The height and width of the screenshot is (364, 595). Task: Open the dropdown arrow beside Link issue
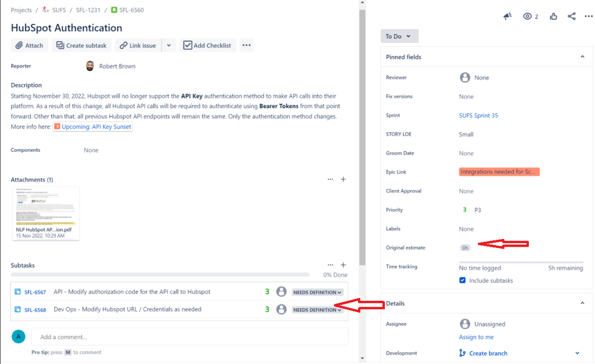point(169,45)
